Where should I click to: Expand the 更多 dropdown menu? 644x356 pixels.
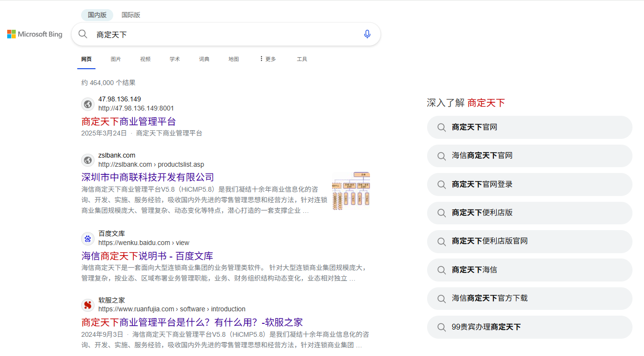coord(268,59)
